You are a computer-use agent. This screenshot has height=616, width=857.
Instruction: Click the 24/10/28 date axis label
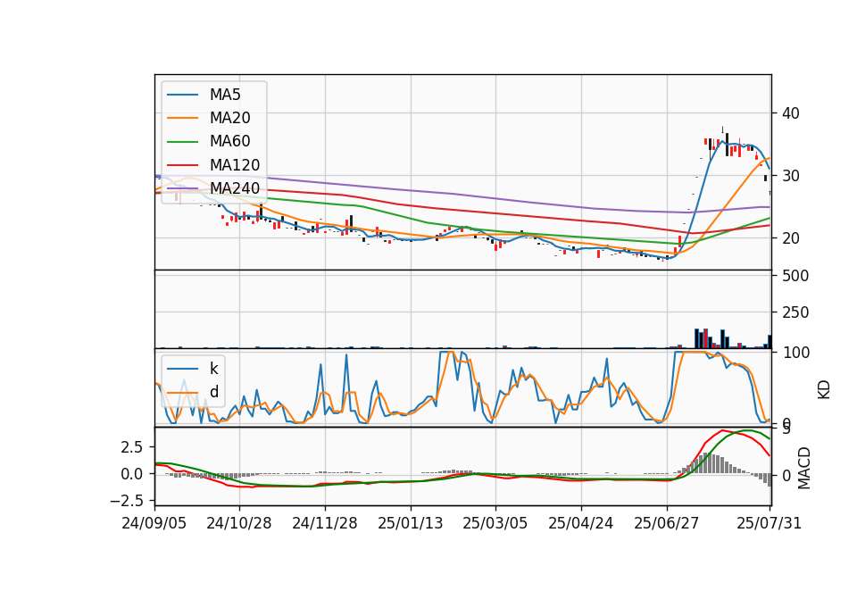coord(239,523)
